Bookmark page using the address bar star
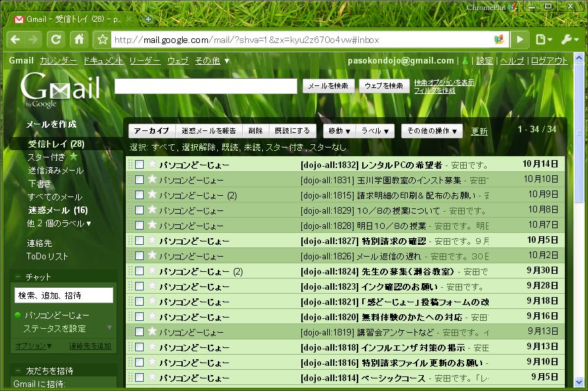The image size is (588, 391). click(103, 40)
